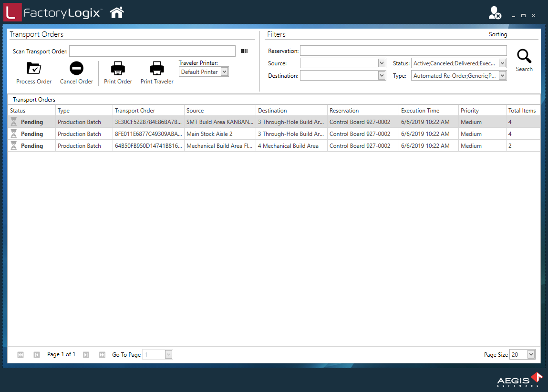Click the user logout icon
548x392 pixels.
click(494, 12)
